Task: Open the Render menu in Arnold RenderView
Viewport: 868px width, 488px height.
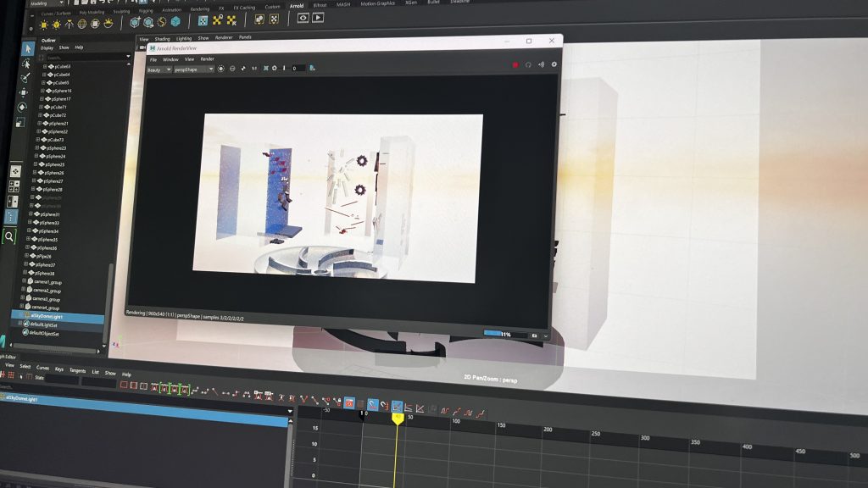Action: pos(207,59)
